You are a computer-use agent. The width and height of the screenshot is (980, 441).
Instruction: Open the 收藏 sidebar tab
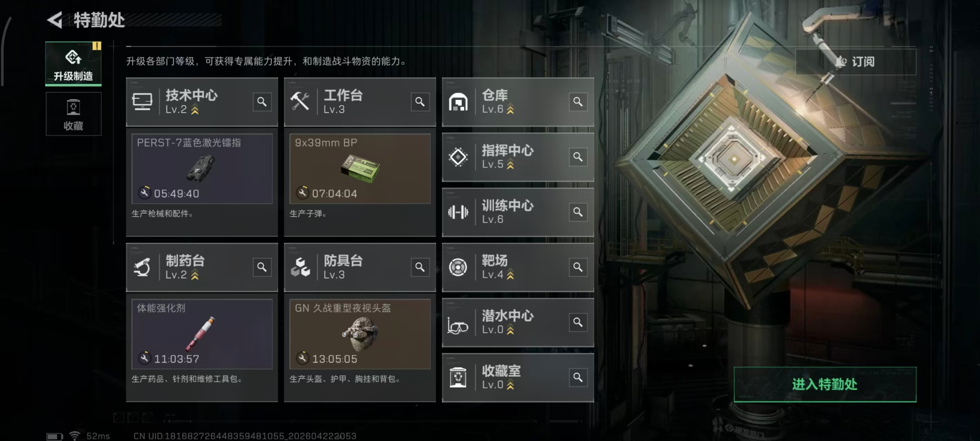click(73, 114)
